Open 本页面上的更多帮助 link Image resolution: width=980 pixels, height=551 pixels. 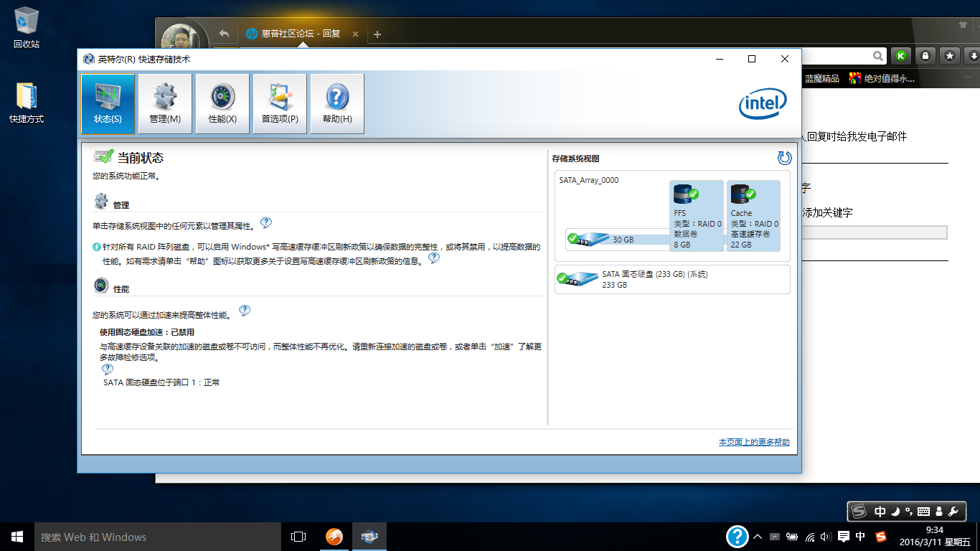(754, 442)
